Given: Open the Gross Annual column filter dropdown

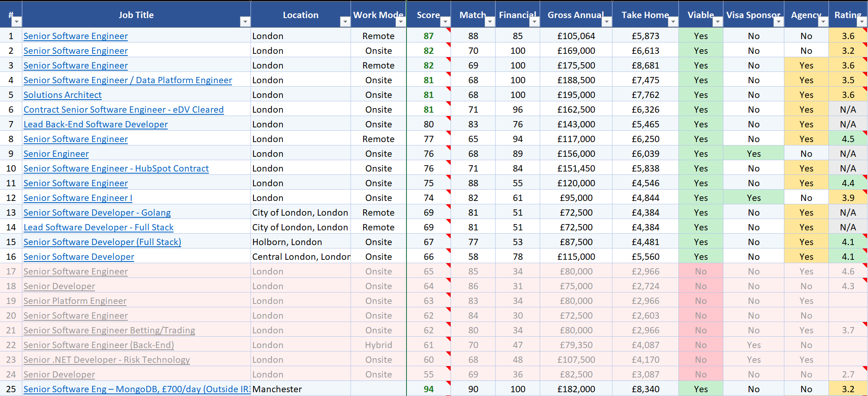Looking at the screenshot, I should click(607, 21).
